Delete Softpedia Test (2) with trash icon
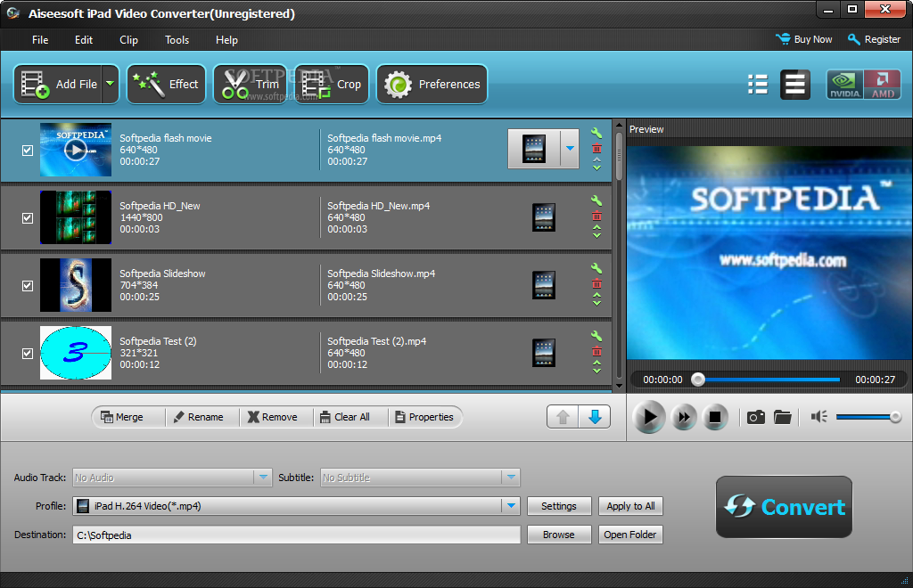The image size is (913, 588). [596, 352]
